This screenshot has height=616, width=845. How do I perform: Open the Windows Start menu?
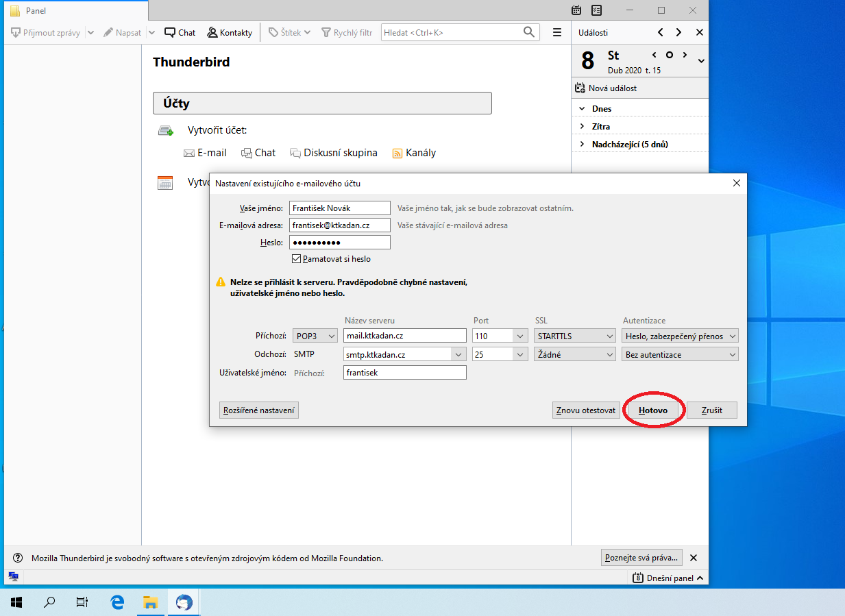[x=16, y=602]
